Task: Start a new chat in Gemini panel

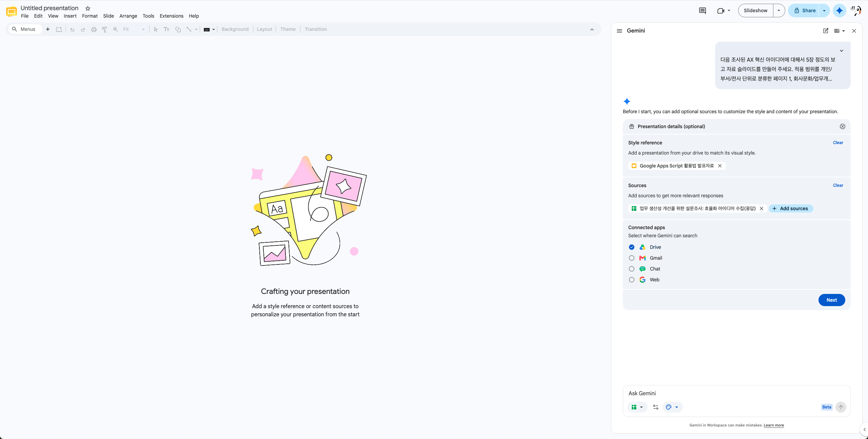Action: [x=826, y=31]
